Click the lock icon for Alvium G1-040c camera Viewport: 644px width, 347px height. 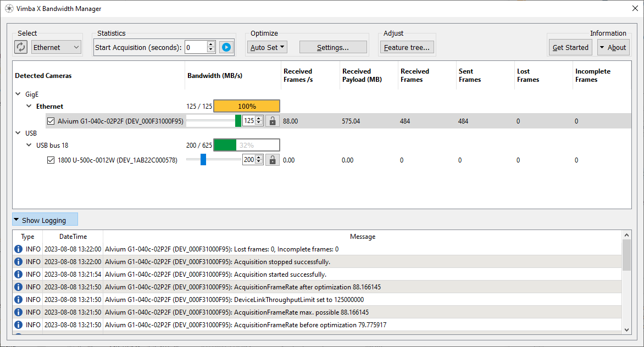pos(272,121)
